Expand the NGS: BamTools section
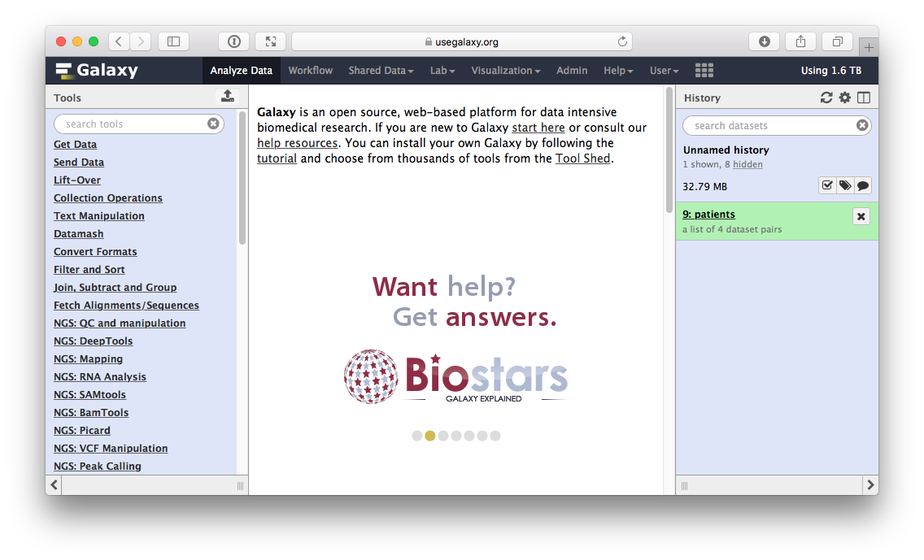Image resolution: width=924 pixels, height=560 pixels. 91,412
